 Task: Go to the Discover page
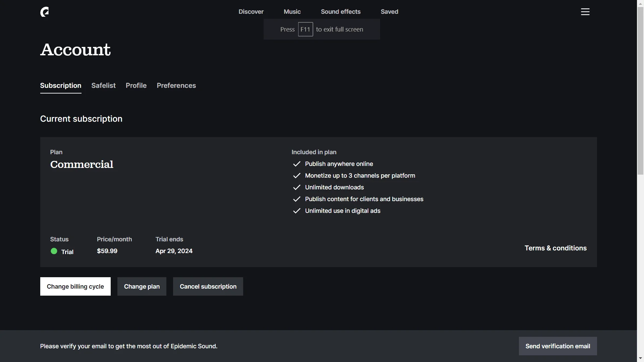251,12
